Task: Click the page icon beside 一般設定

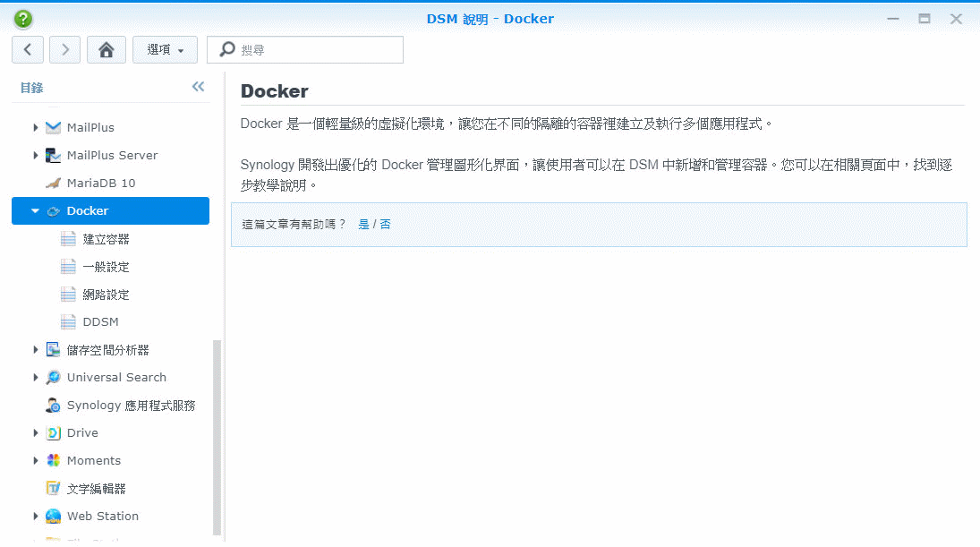Action: [x=68, y=266]
